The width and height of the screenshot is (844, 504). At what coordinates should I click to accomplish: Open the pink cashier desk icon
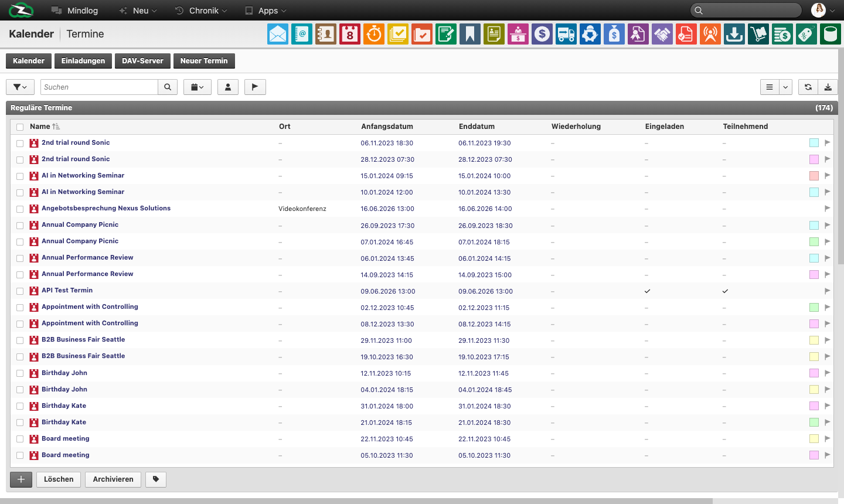pyautogui.click(x=518, y=34)
